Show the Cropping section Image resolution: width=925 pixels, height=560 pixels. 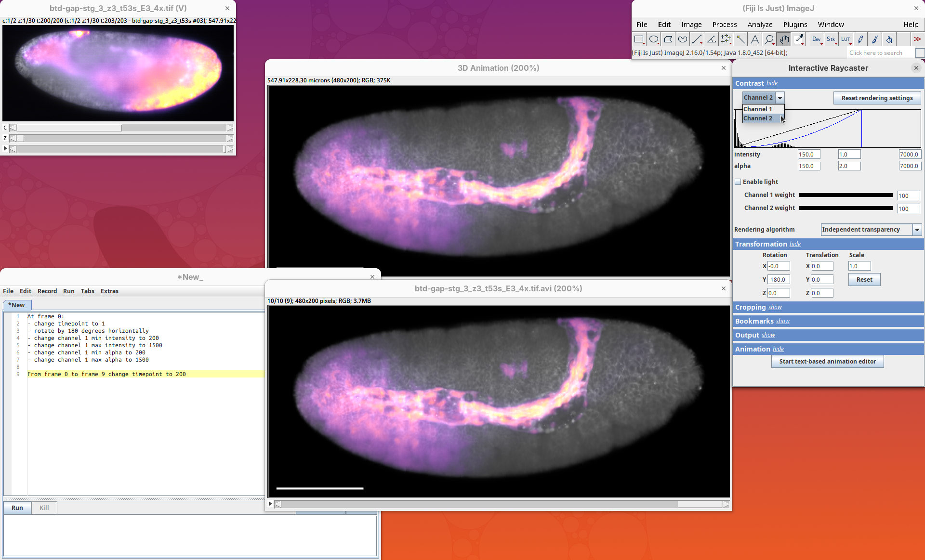(775, 307)
